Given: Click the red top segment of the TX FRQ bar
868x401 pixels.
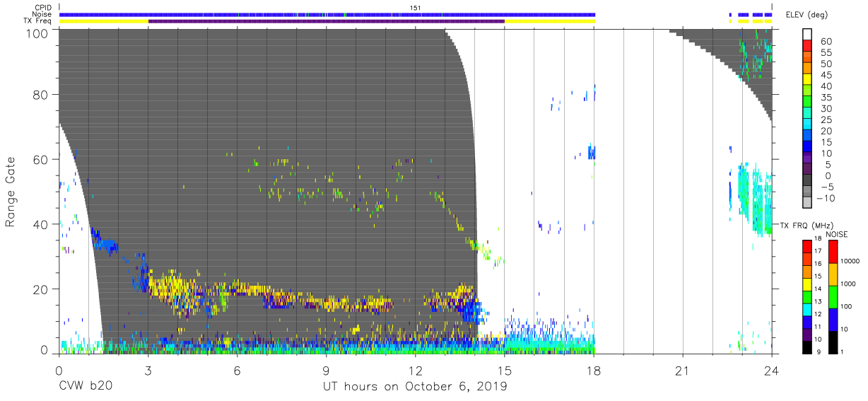Looking at the screenshot, I should 807,246.
